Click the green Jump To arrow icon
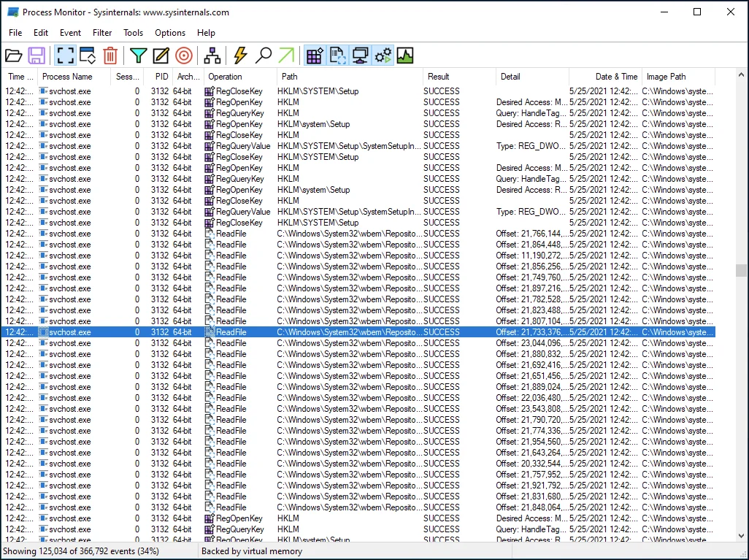 point(286,56)
